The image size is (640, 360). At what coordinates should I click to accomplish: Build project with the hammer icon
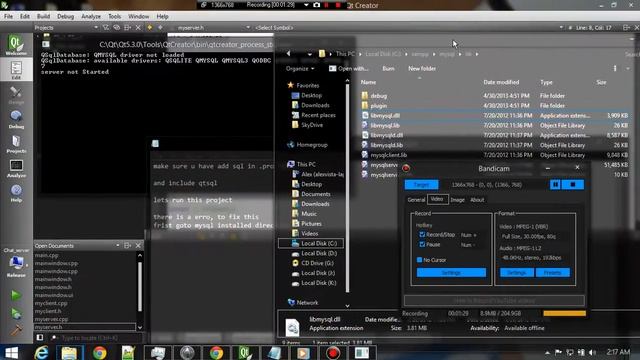16,330
